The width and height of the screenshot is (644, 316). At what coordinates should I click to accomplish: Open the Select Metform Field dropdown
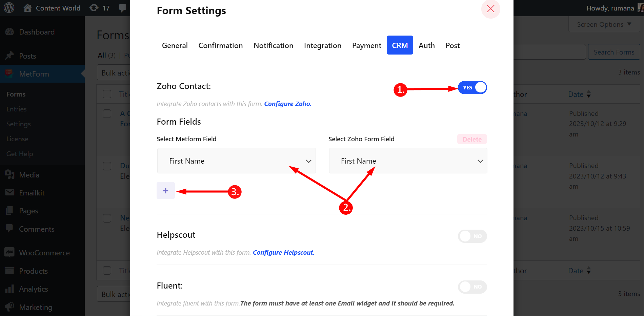click(236, 161)
